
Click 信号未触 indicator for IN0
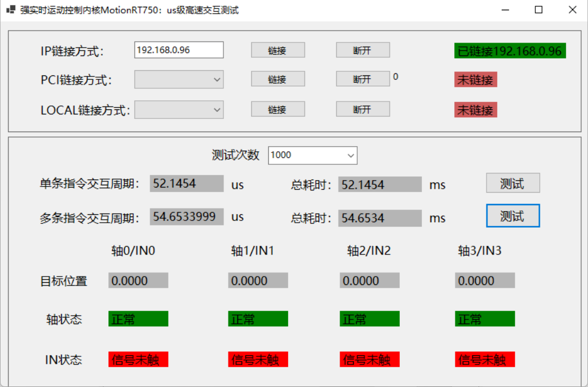(x=138, y=359)
